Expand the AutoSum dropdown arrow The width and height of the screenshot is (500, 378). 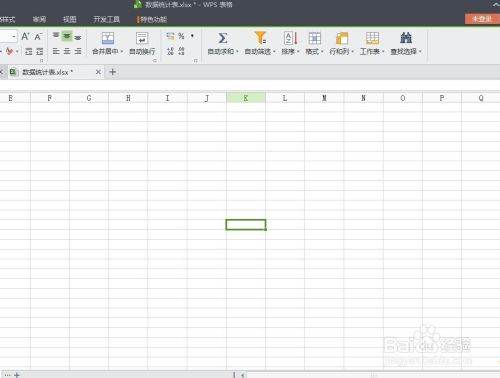click(237, 52)
